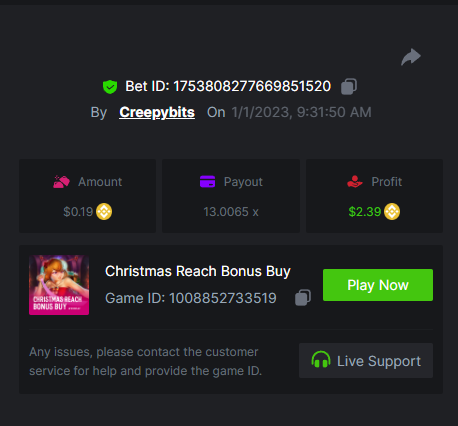458x426 pixels.
Task: Click the Play Now button
Action: point(378,285)
